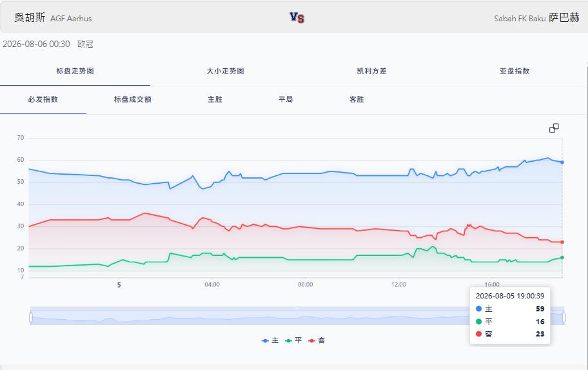Open the 平局 sub-tab

pyautogui.click(x=286, y=99)
